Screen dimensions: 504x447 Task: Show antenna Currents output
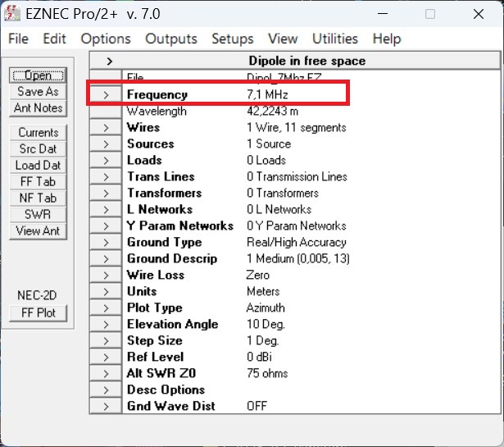pyautogui.click(x=38, y=132)
